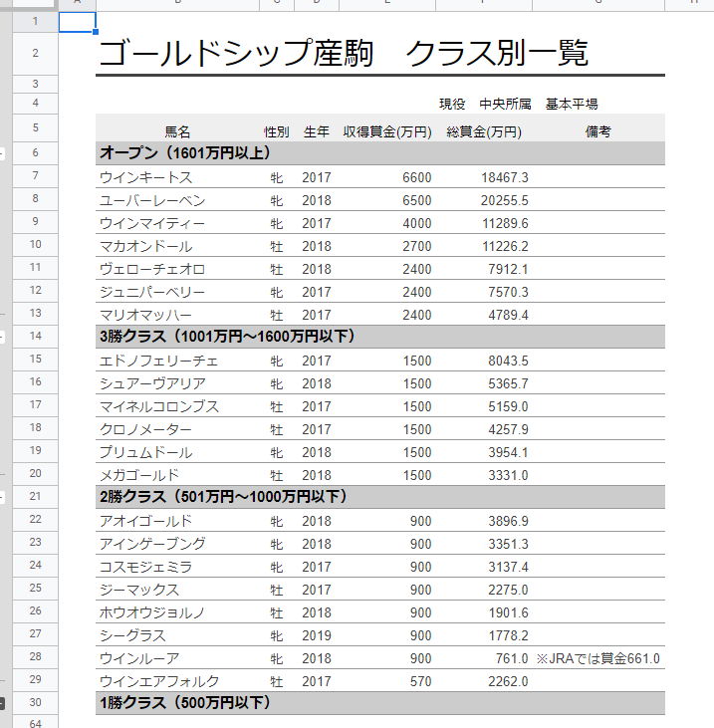714x728 pixels.
Task: Select the 1勝クラス(500万円以下) section row
Action: coord(380,703)
